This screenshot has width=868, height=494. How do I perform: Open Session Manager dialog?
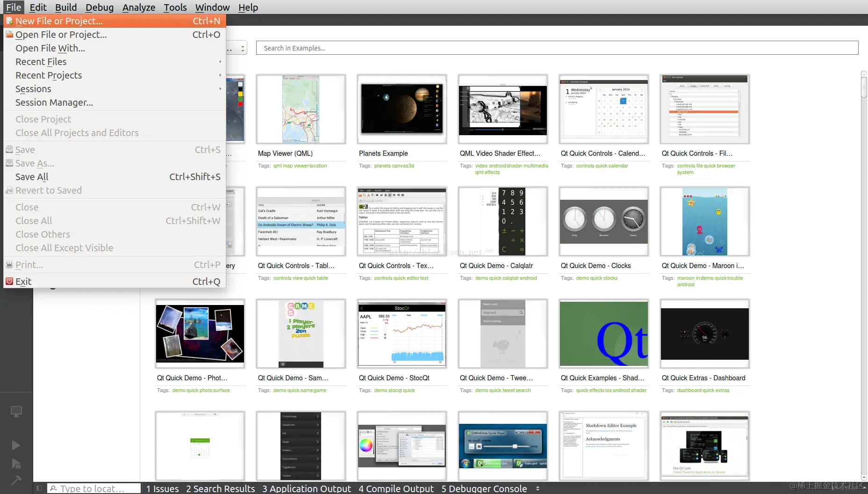(x=115, y=102)
